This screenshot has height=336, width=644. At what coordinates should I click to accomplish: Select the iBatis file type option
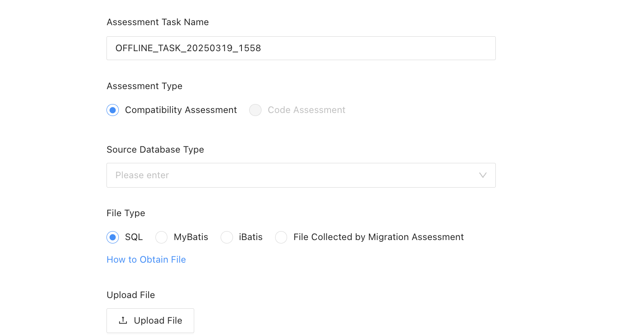[227, 237]
